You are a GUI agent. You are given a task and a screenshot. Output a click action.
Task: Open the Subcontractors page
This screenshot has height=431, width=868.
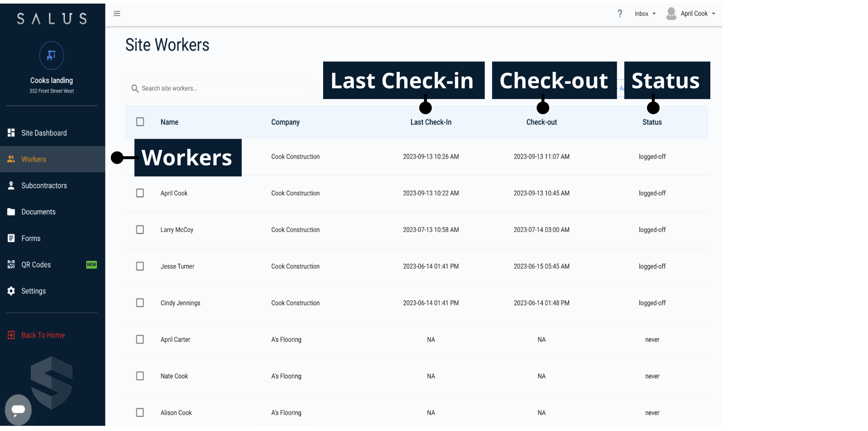pyautogui.click(x=11, y=185)
